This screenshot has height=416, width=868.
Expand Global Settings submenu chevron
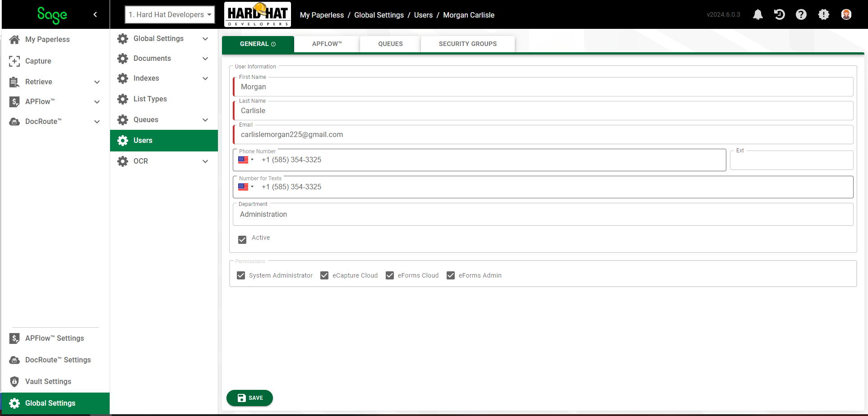pos(205,39)
